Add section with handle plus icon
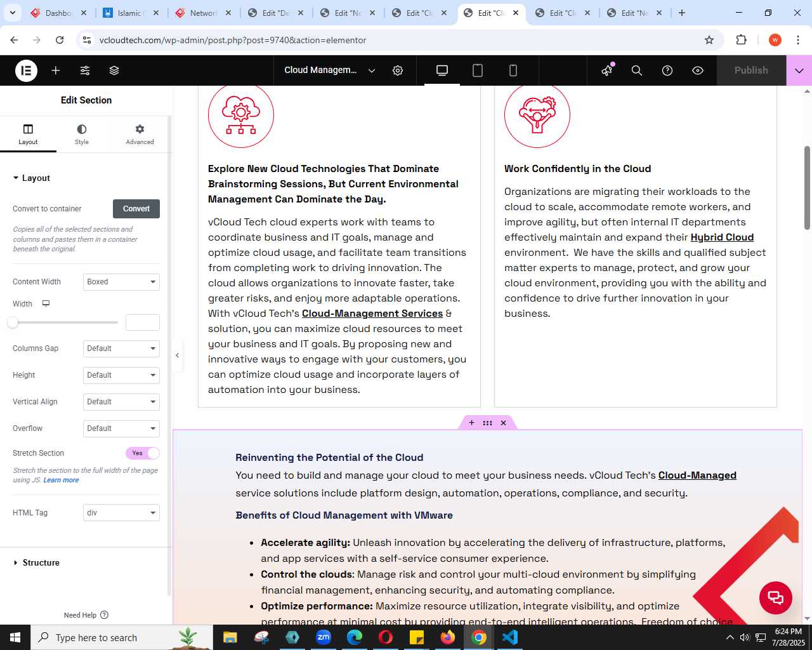 point(471,423)
